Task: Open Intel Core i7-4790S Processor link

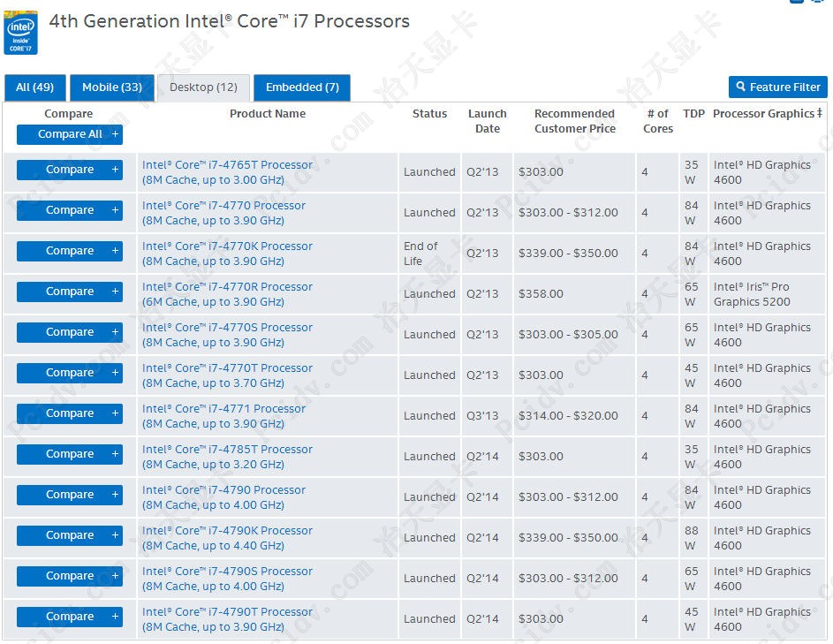Action: 227,580
